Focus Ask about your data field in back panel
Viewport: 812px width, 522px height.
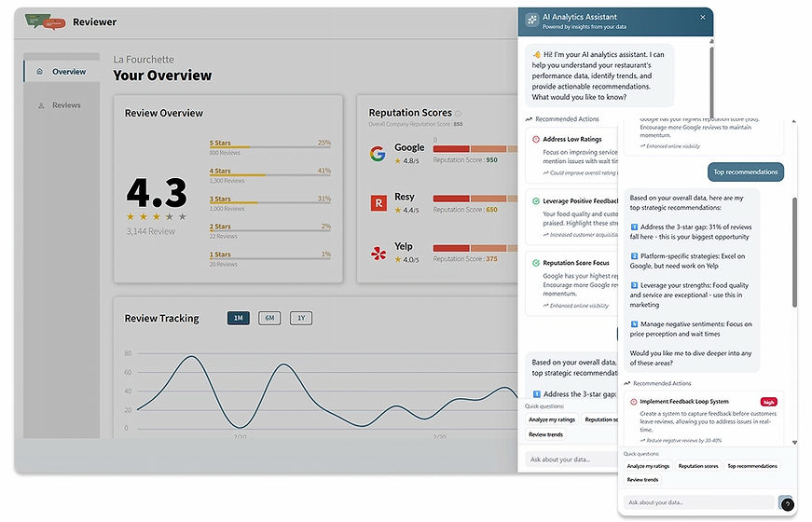[571, 460]
